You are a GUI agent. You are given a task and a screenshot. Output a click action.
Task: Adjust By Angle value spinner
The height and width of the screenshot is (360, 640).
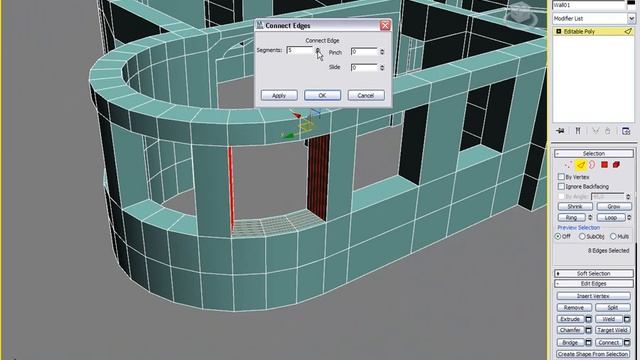point(628,196)
